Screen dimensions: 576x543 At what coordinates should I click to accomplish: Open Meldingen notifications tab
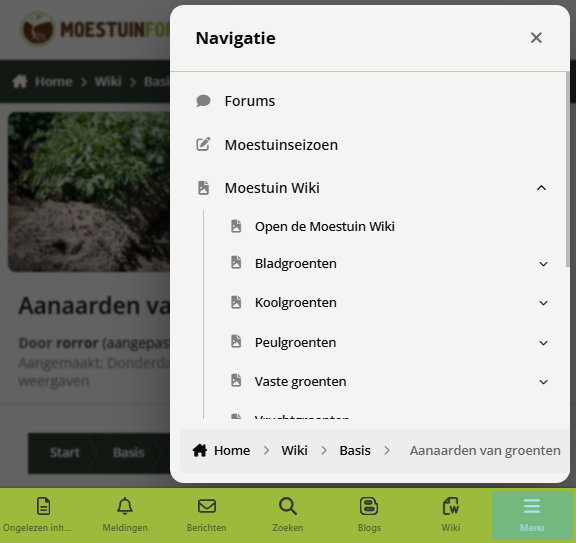pos(125,515)
